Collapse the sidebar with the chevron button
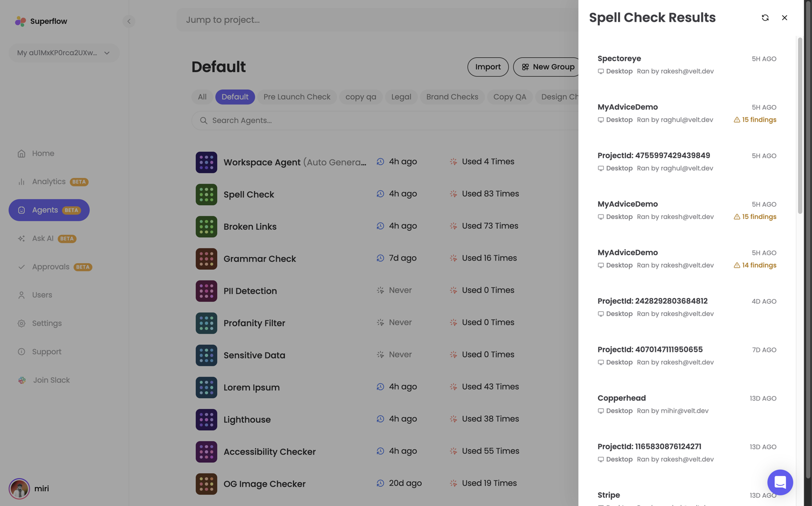 coord(129,21)
